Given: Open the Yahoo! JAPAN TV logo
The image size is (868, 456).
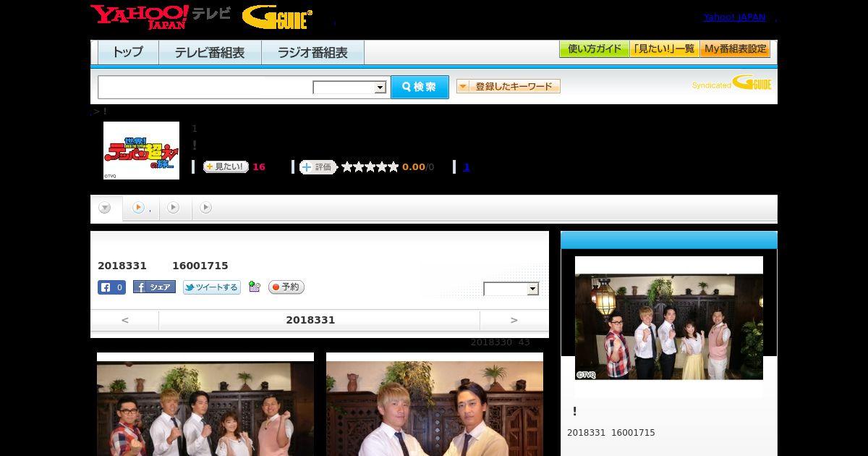Looking at the screenshot, I should coord(161,17).
